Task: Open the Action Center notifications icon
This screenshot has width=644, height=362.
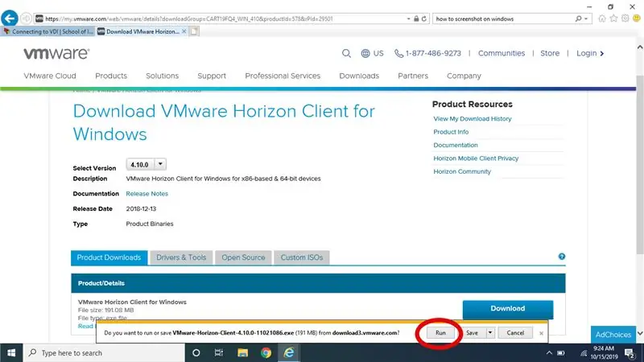Action: click(x=630, y=352)
